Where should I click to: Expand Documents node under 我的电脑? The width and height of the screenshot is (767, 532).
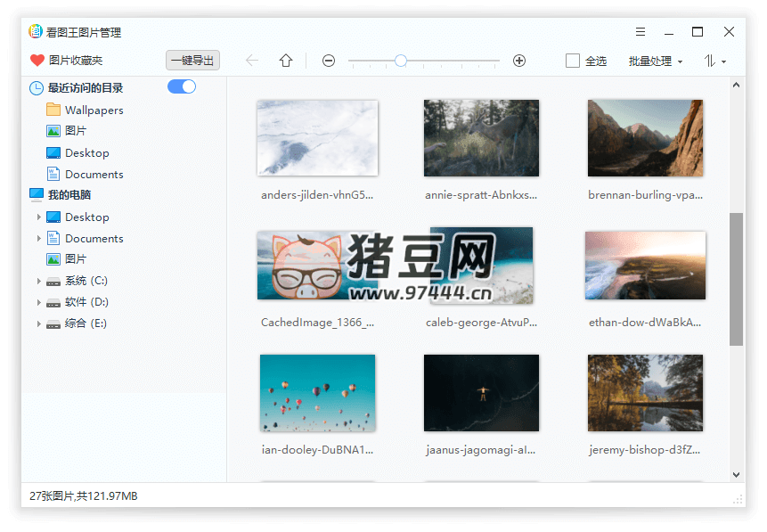coord(38,238)
